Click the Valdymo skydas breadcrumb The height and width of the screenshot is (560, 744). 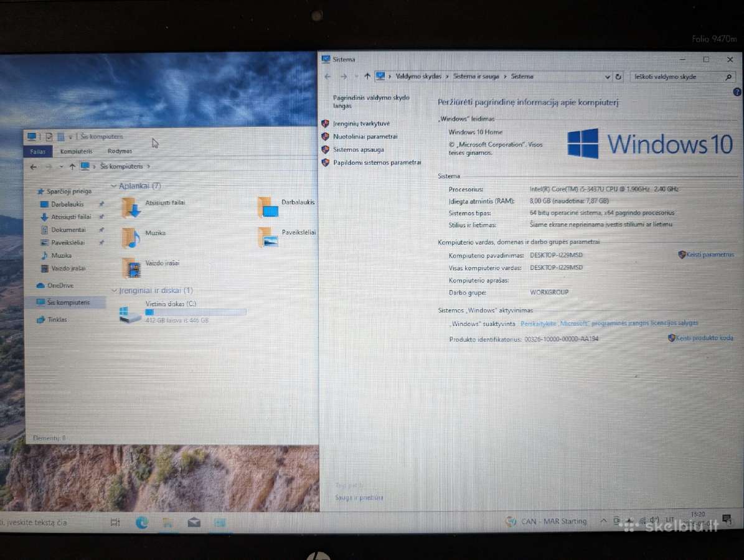coord(418,76)
